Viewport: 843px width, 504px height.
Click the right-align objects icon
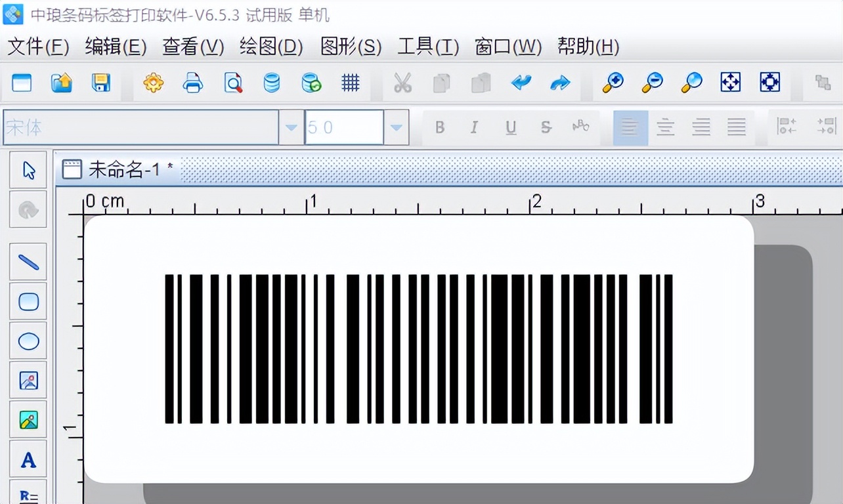(827, 126)
